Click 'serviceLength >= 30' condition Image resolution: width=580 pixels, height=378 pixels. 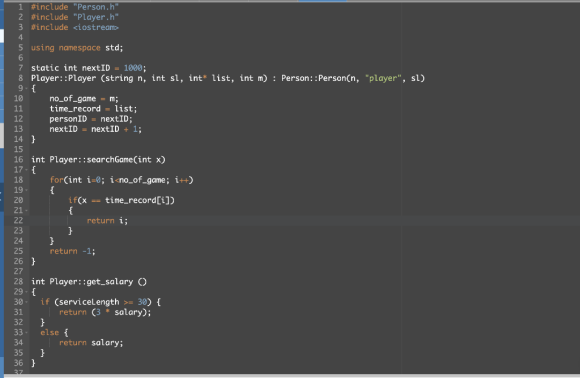pos(103,302)
